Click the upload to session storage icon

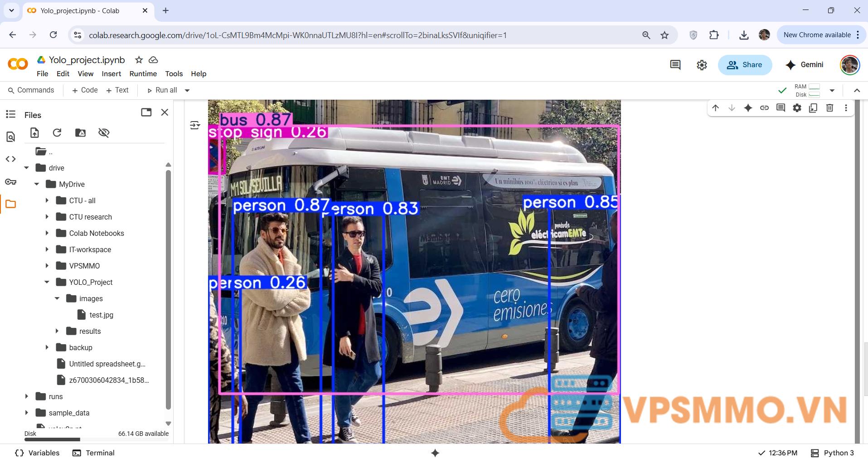pyautogui.click(x=34, y=132)
